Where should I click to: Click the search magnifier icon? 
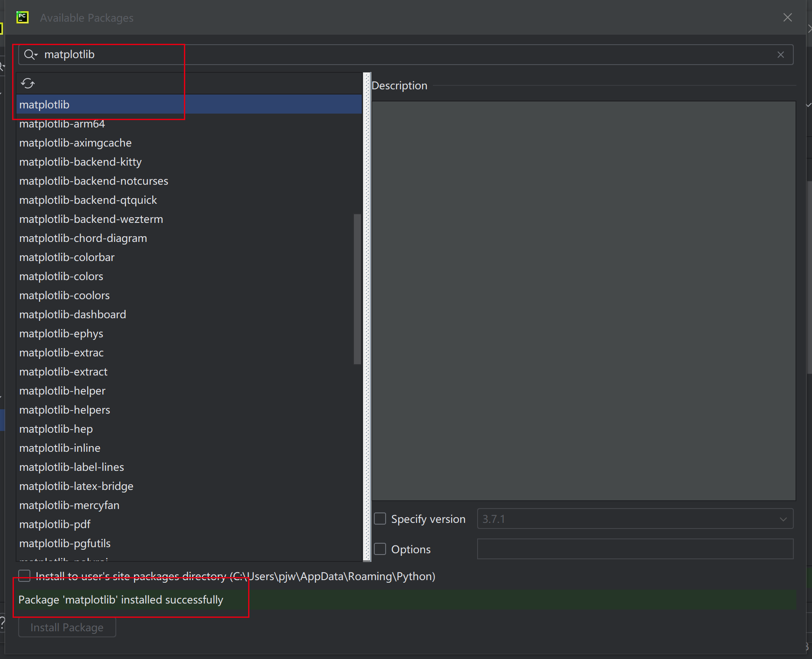point(31,55)
